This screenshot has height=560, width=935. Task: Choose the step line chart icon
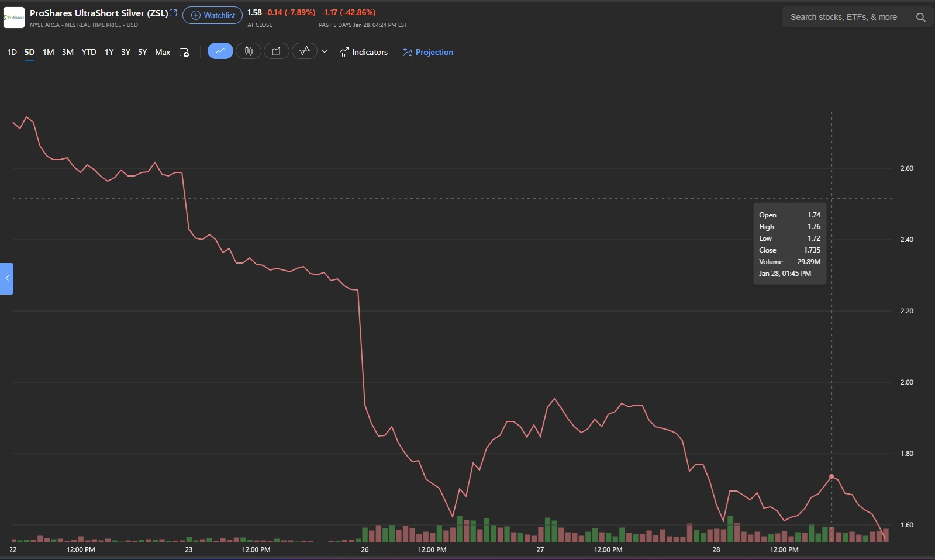[304, 51]
